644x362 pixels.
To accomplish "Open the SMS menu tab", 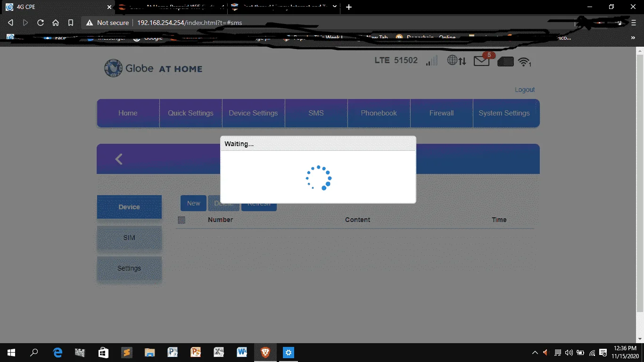I will point(316,113).
